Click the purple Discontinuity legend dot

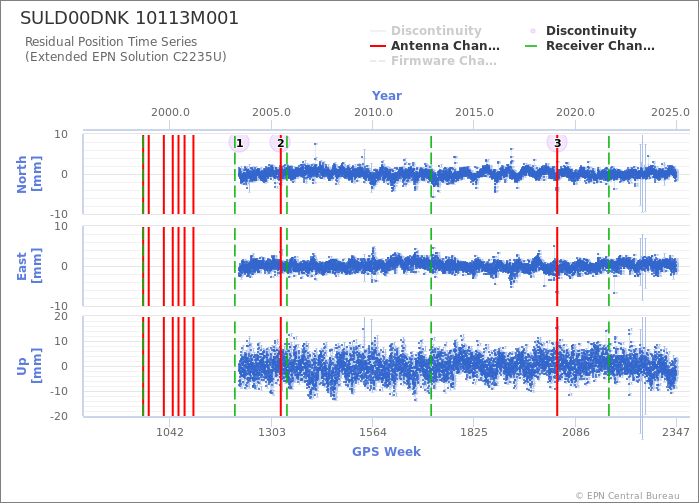click(533, 31)
